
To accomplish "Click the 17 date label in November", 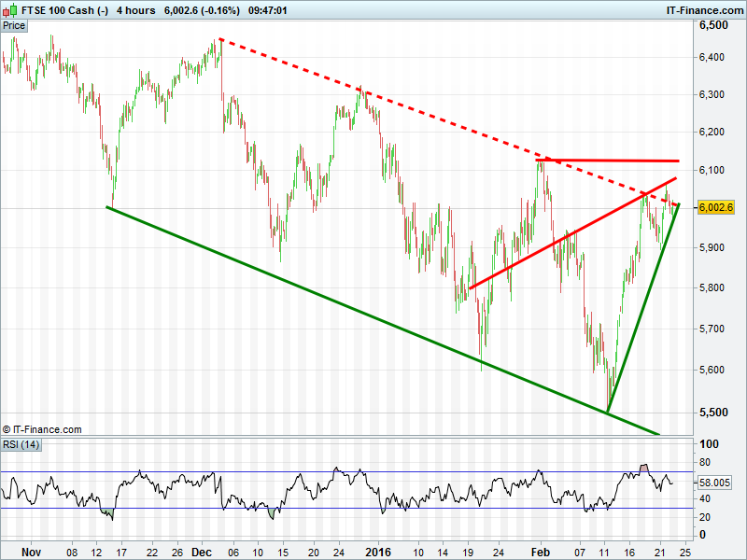I will click(122, 553).
